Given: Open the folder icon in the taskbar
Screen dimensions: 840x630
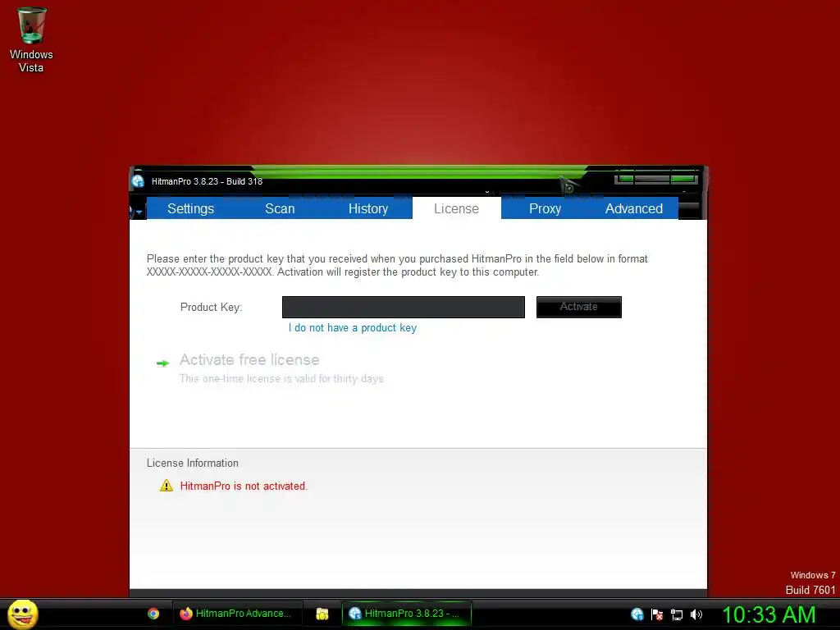Looking at the screenshot, I should (x=322, y=614).
